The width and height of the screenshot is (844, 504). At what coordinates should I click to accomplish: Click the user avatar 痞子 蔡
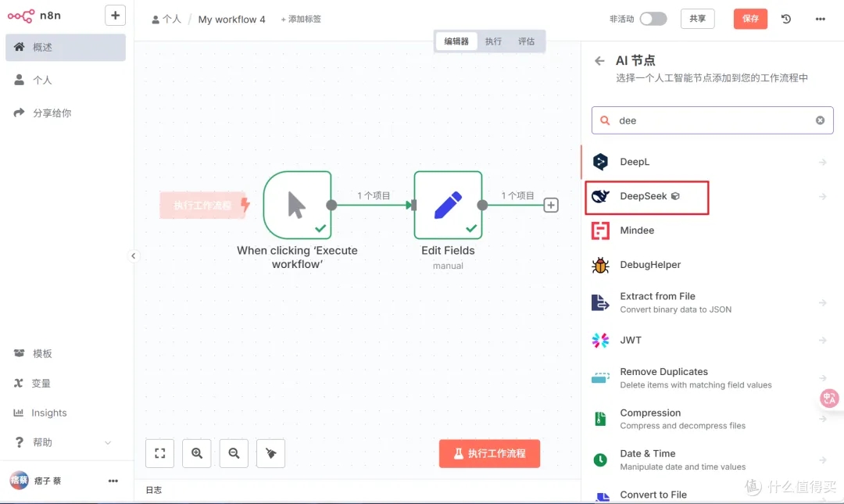pos(20,481)
